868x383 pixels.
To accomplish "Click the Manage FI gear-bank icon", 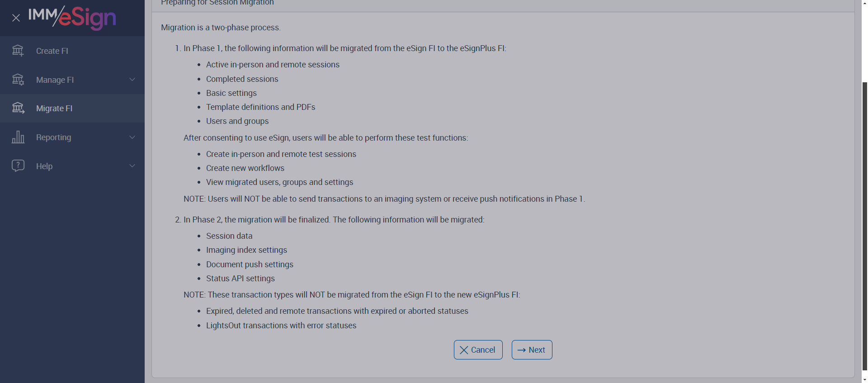I will (x=18, y=80).
